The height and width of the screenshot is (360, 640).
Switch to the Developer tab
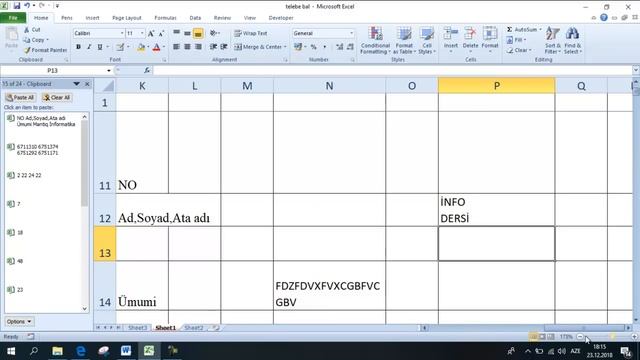coord(281,18)
